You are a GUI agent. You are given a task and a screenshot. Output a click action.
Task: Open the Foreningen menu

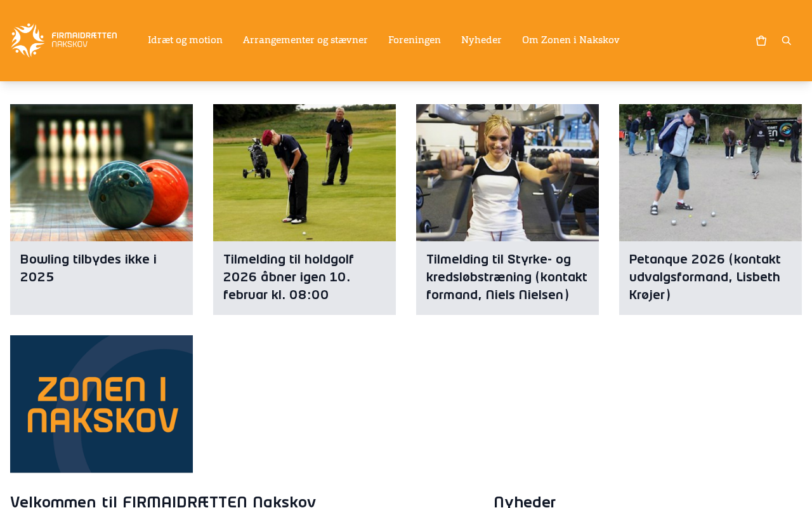click(414, 41)
